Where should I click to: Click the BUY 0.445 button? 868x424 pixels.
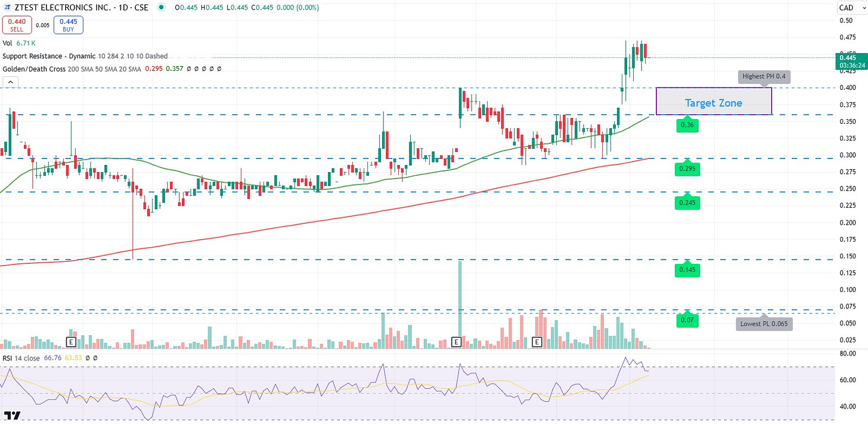68,25
